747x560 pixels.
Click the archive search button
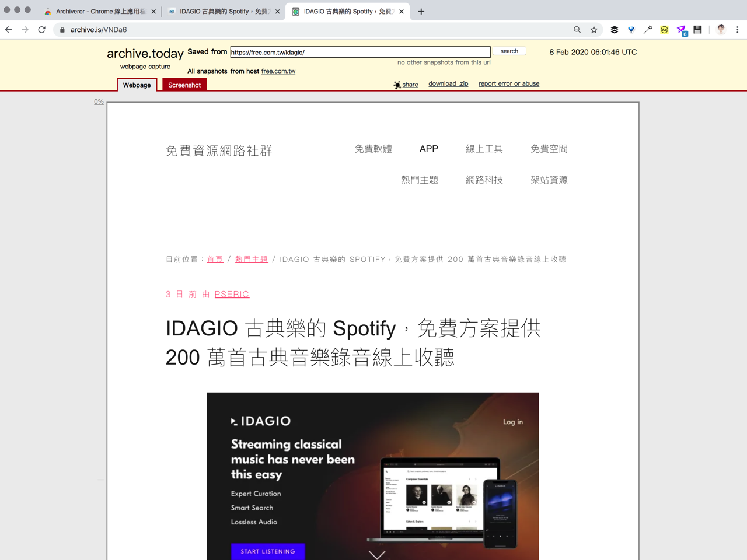click(x=509, y=51)
